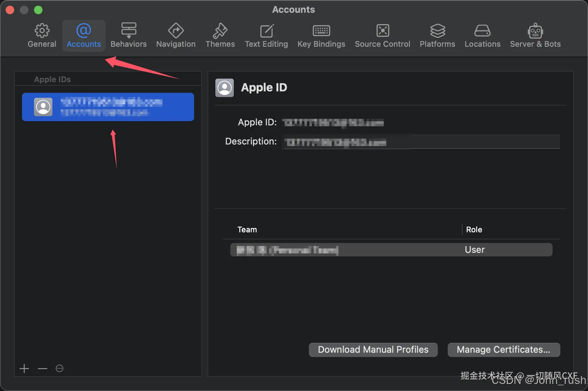
Task: Switch to the Key Bindings tab label
Action: (x=321, y=44)
